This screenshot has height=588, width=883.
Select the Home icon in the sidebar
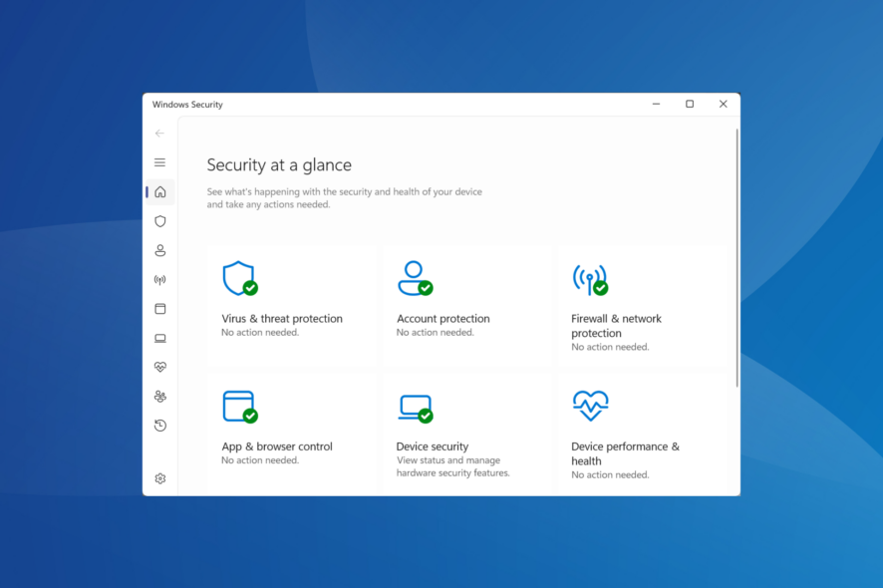(160, 192)
